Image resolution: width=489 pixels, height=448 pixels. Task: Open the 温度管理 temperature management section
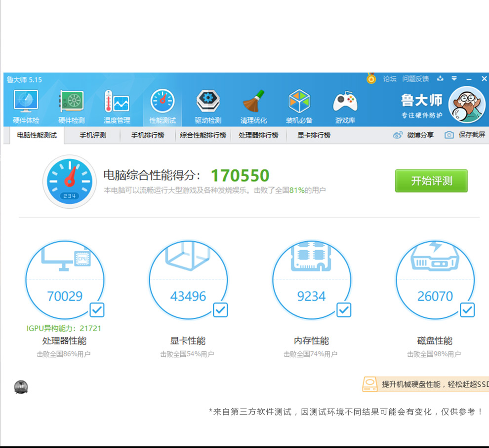117,107
